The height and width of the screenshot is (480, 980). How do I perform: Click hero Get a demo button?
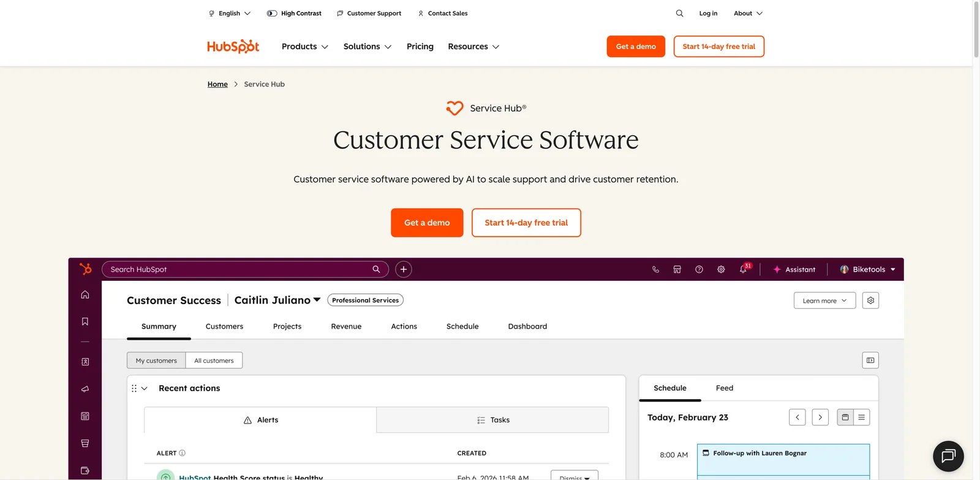point(427,223)
